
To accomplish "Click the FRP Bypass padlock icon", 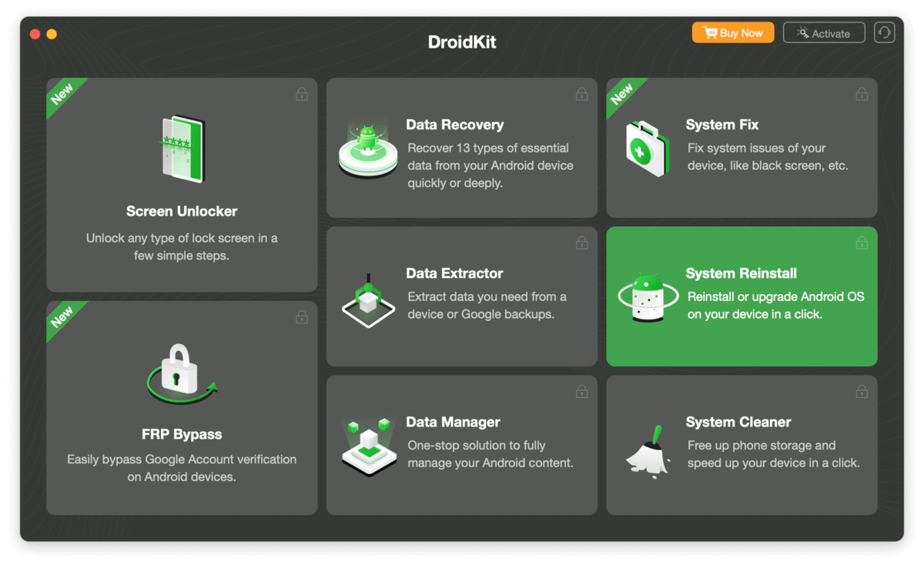I will [x=182, y=373].
